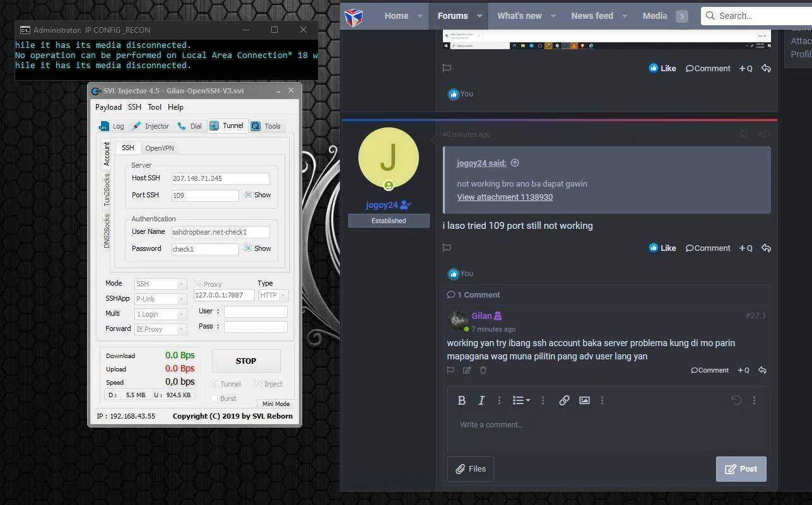Open the Forward IE Proxy dropdown
Viewport: 812px width, 505px height.
[161, 329]
